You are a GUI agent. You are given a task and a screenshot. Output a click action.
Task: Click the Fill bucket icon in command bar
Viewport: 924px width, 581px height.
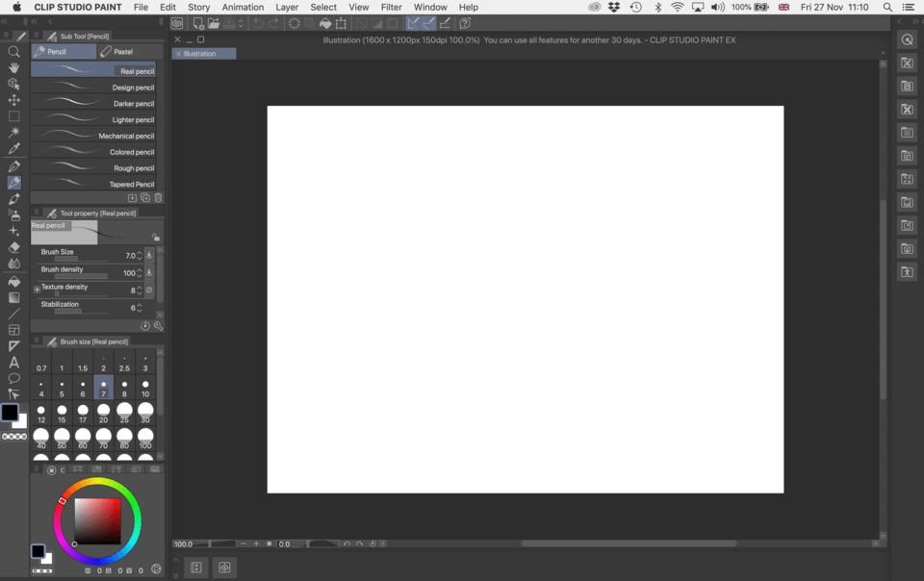tap(325, 23)
